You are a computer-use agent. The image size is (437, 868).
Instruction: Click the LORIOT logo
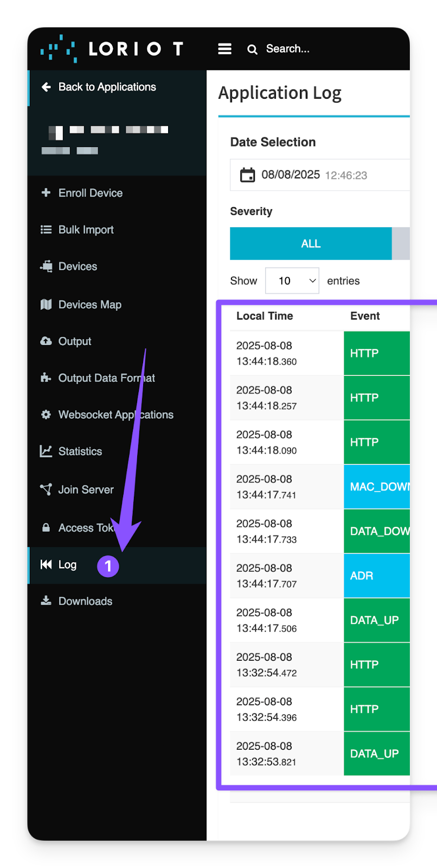[112, 49]
